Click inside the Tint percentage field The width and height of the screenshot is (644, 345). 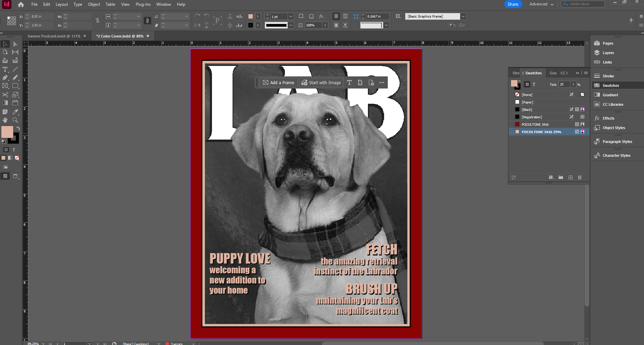pos(564,84)
